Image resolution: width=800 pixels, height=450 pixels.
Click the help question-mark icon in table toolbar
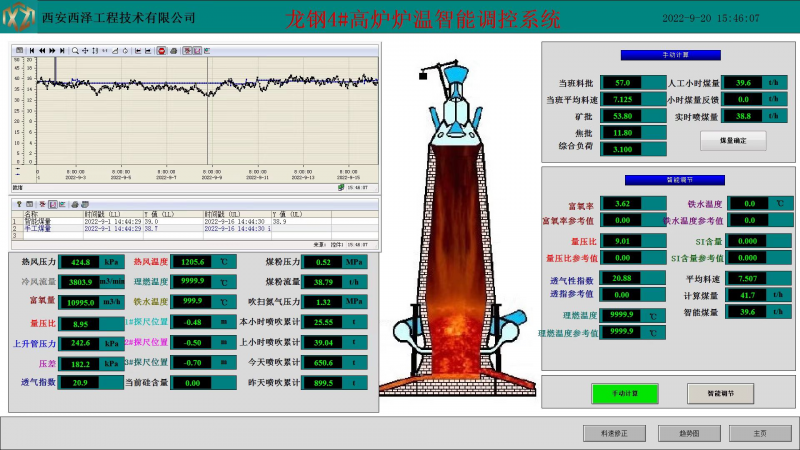tap(18, 204)
